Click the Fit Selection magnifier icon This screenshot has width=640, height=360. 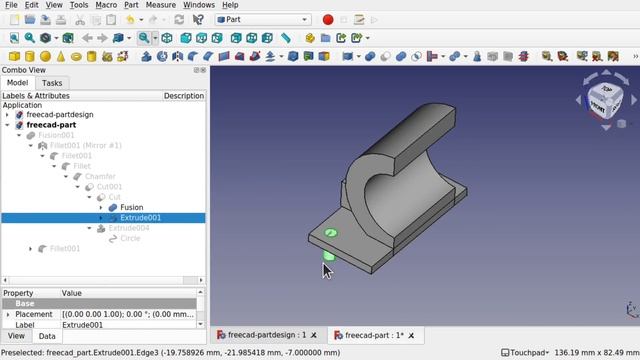tap(30, 38)
